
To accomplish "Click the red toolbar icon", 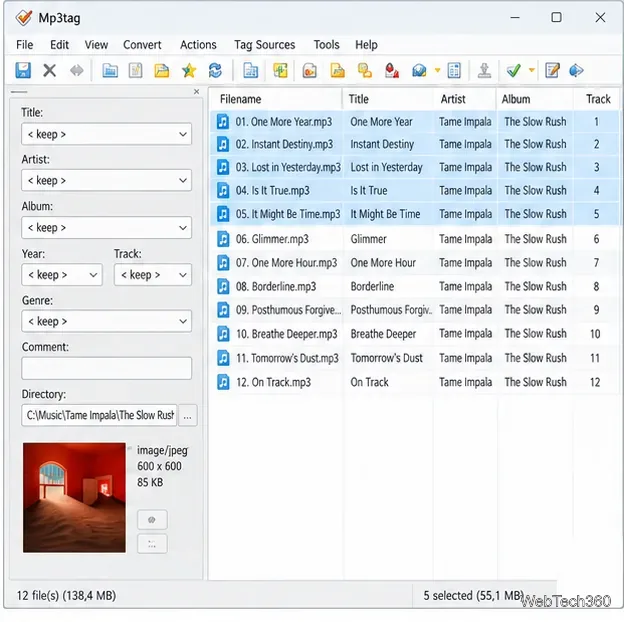I will 392,70.
